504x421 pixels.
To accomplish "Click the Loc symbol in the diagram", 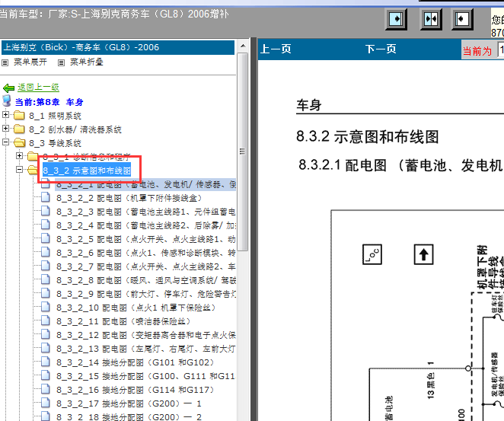I will click(x=372, y=254).
